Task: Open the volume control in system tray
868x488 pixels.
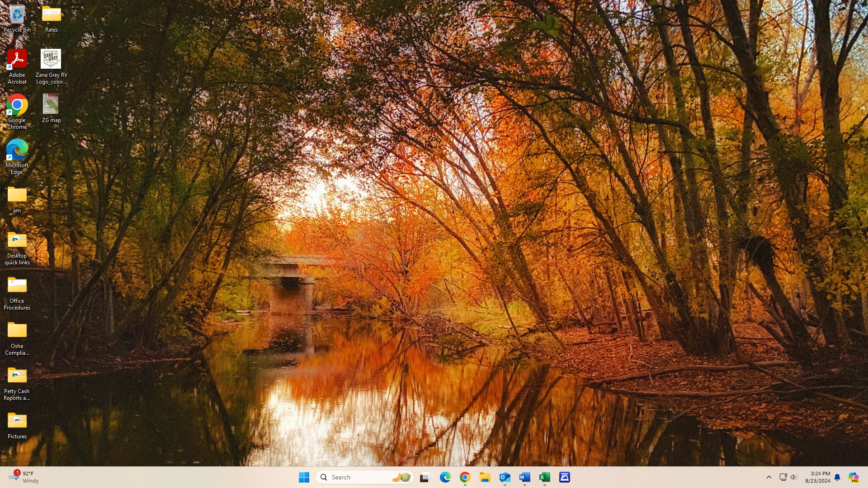Action: pos(794,477)
